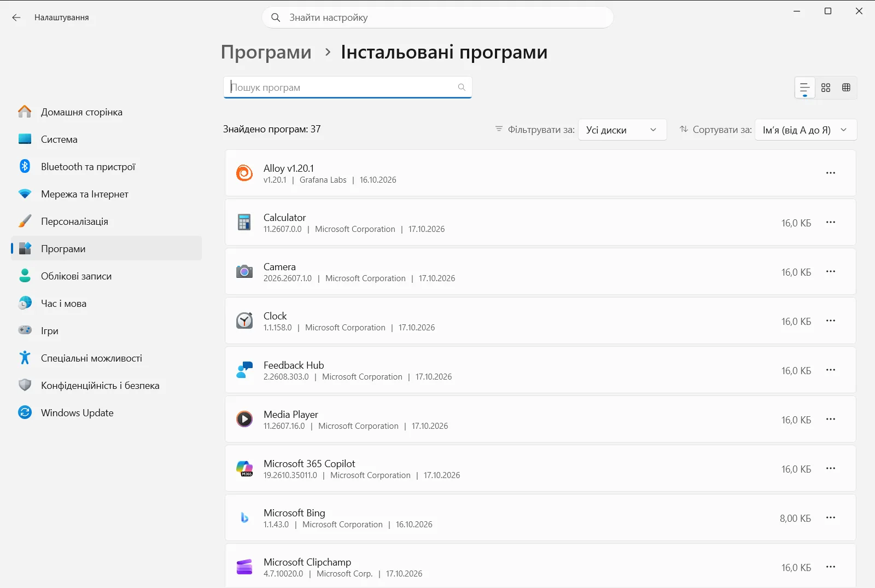Minimize the Settings window
Viewport: 875px width, 588px height.
(x=797, y=11)
